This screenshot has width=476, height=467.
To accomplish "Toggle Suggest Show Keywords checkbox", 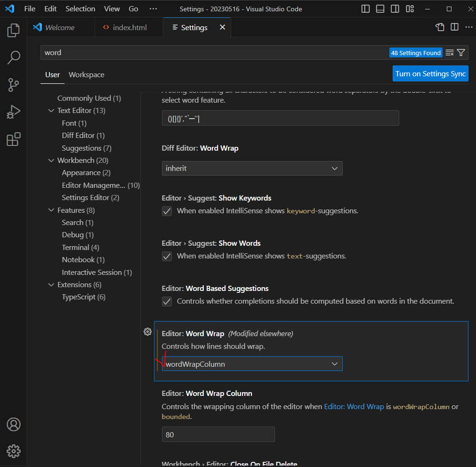I will pyautogui.click(x=167, y=211).
